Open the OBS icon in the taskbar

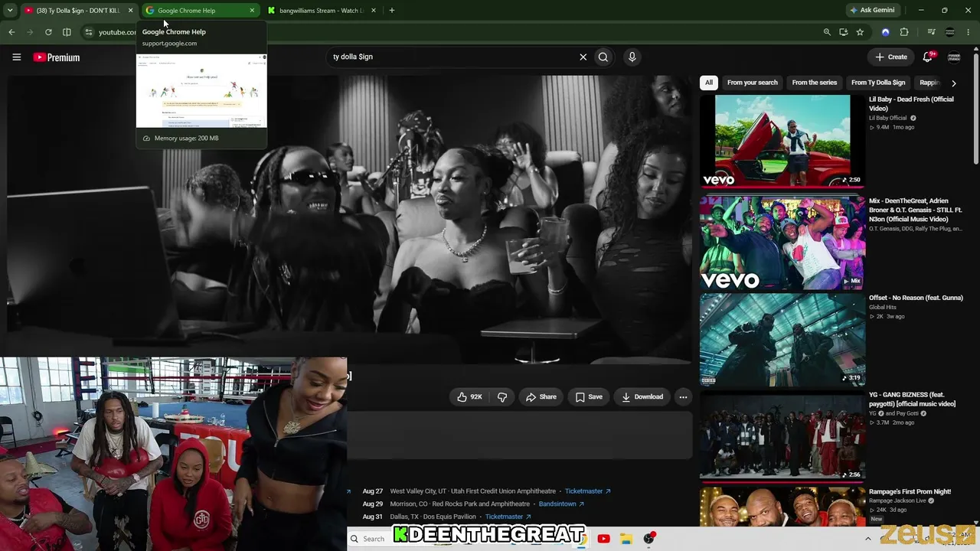[x=649, y=539]
